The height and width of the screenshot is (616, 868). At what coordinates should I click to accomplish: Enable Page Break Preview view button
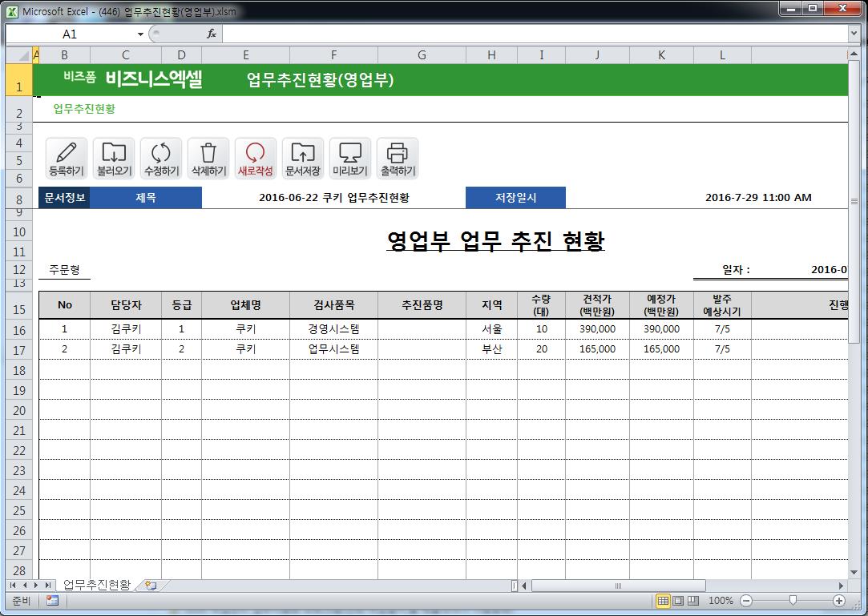coord(693,601)
